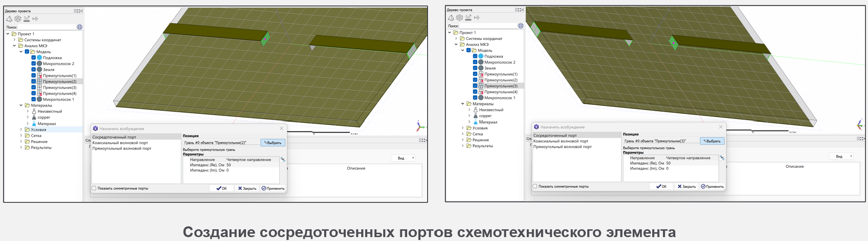Screen dimensions: 868x241
Task: Toggle Показать симметричные порты checkbox in left dialog
Action: coord(94,188)
